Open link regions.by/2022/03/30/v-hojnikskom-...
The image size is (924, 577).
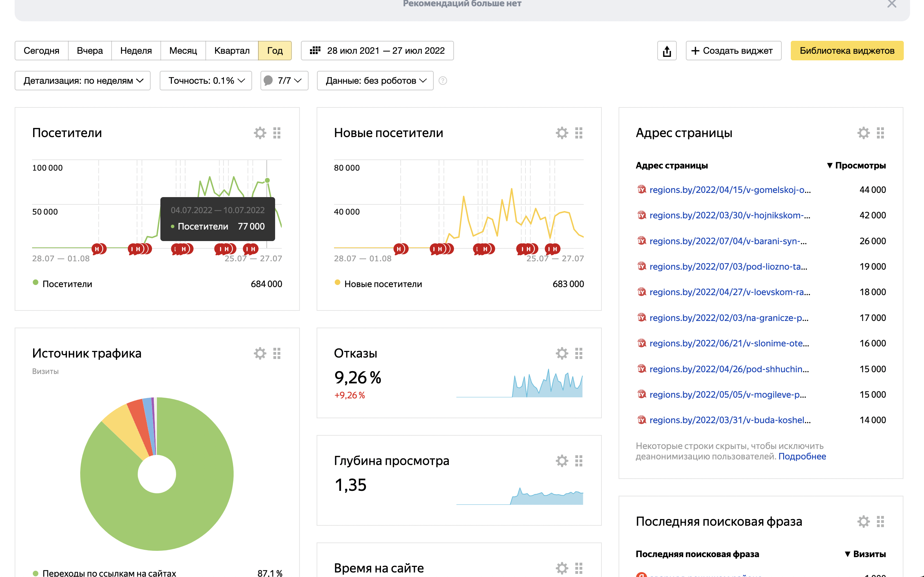[729, 215]
